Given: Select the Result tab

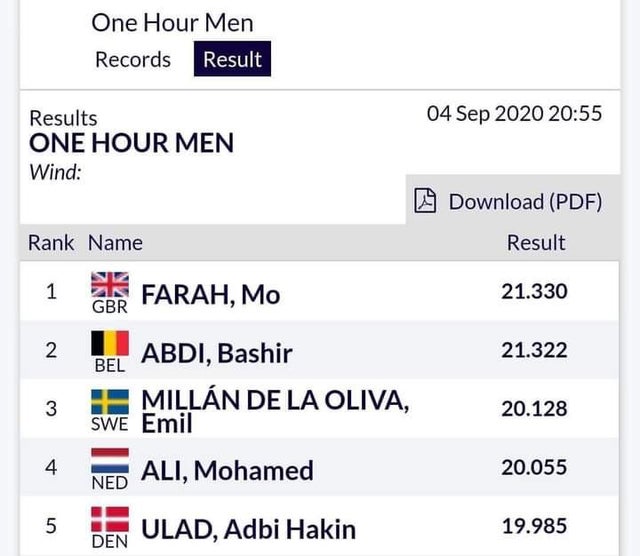Looking at the screenshot, I should [232, 59].
